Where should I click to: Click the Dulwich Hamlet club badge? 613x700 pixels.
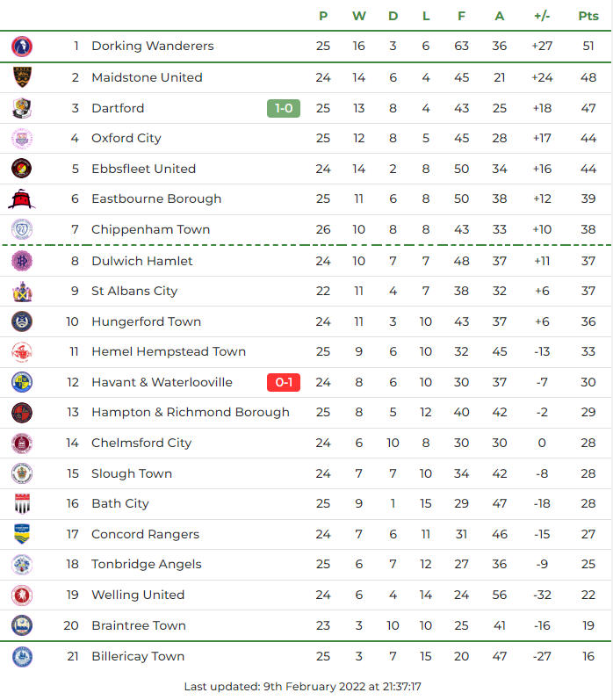coord(22,261)
